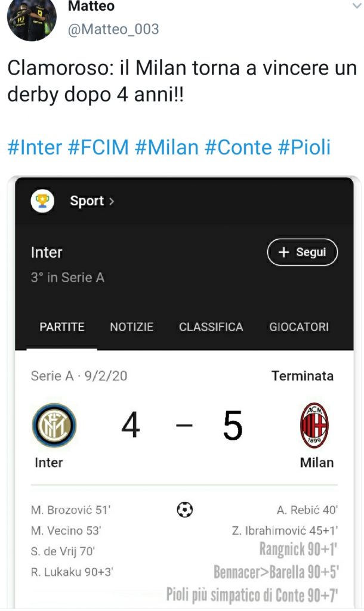
Task: Open the @Matteo_003 handle
Action: (114, 29)
